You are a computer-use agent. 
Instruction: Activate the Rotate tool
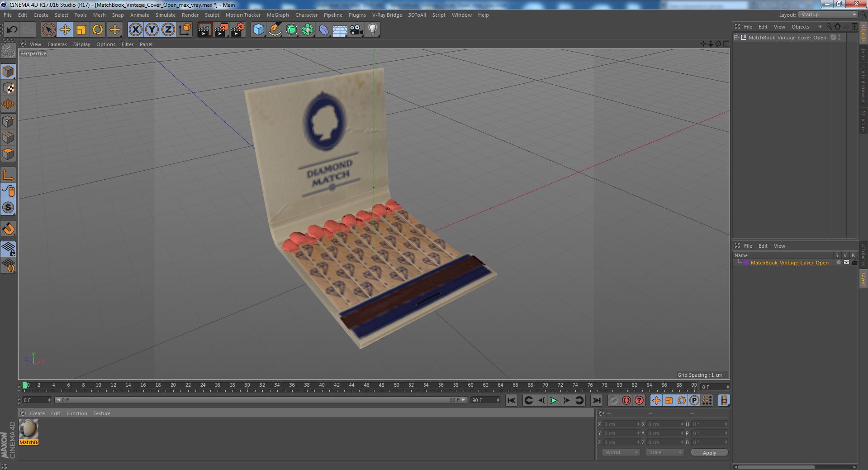(x=98, y=30)
